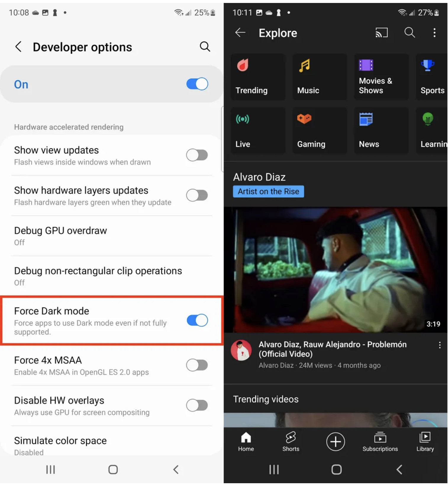Tap the Hardware accelerated rendering header
The width and height of the screenshot is (448, 485).
69,127
